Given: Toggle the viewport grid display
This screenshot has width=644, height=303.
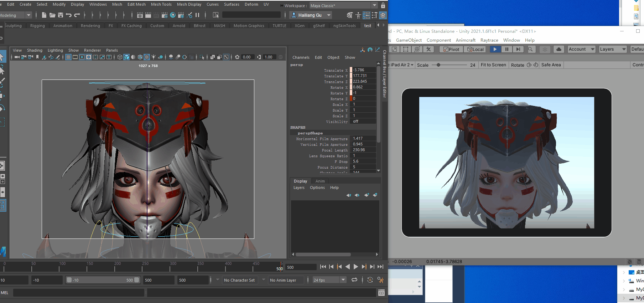Looking at the screenshot, I should point(68,57).
